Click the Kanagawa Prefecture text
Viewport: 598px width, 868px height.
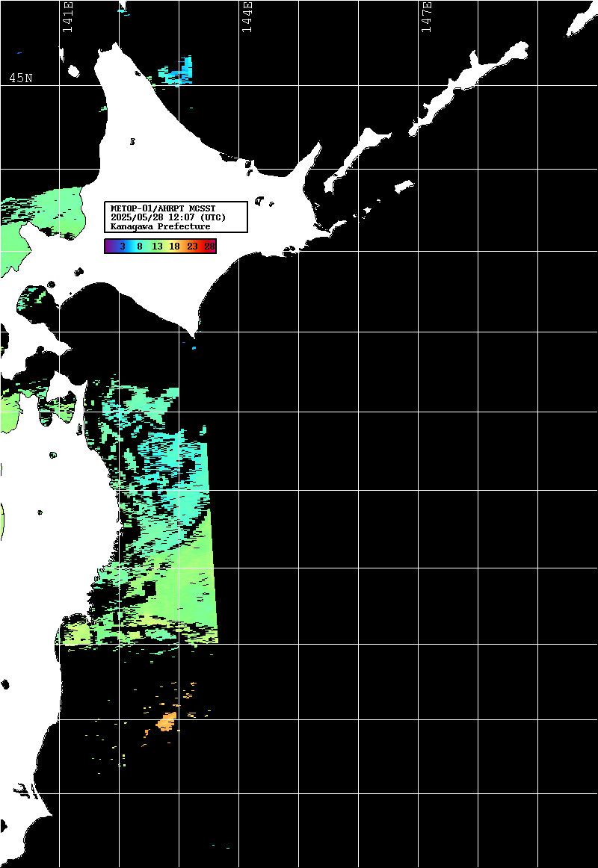pos(160,226)
